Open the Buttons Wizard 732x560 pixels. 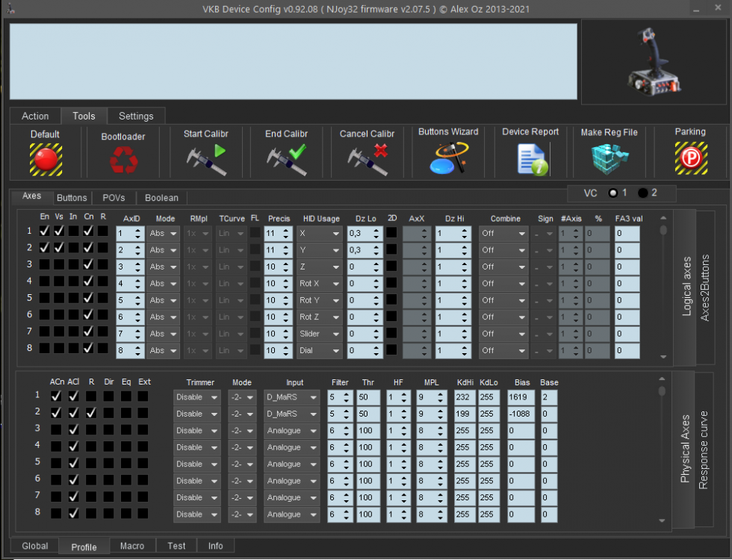coord(448,158)
